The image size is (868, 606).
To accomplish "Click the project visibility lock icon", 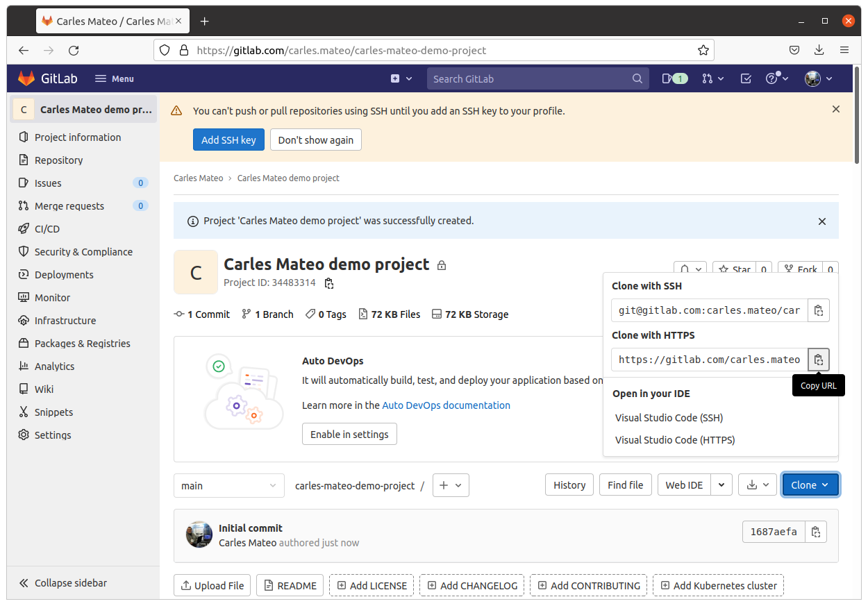I will point(442,265).
